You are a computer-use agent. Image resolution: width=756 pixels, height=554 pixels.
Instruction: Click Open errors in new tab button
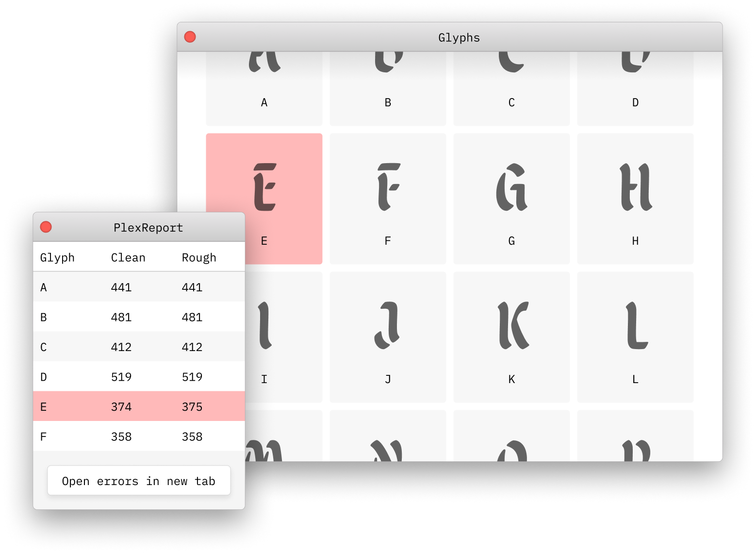point(139,481)
